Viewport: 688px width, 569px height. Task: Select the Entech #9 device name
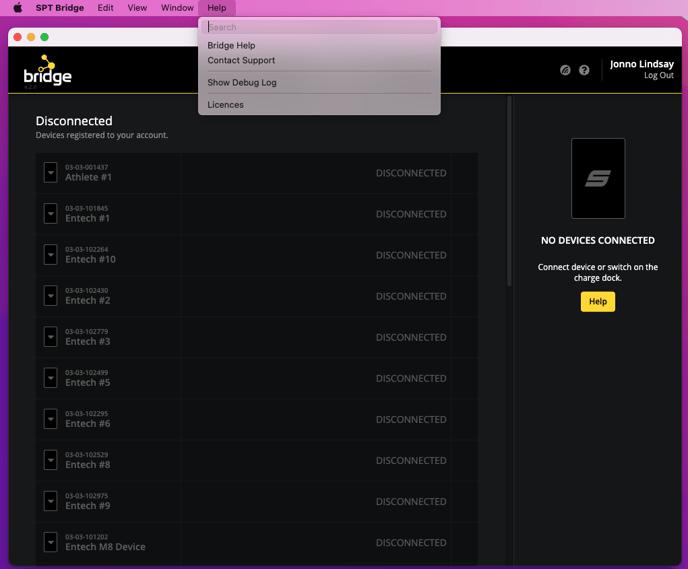pos(88,506)
